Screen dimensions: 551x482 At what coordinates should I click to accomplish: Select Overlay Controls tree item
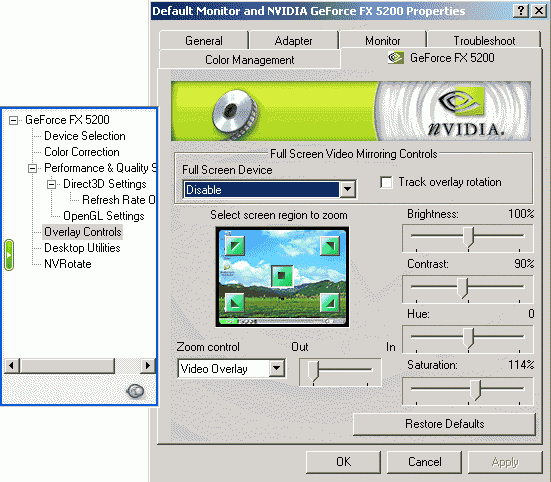click(x=83, y=232)
